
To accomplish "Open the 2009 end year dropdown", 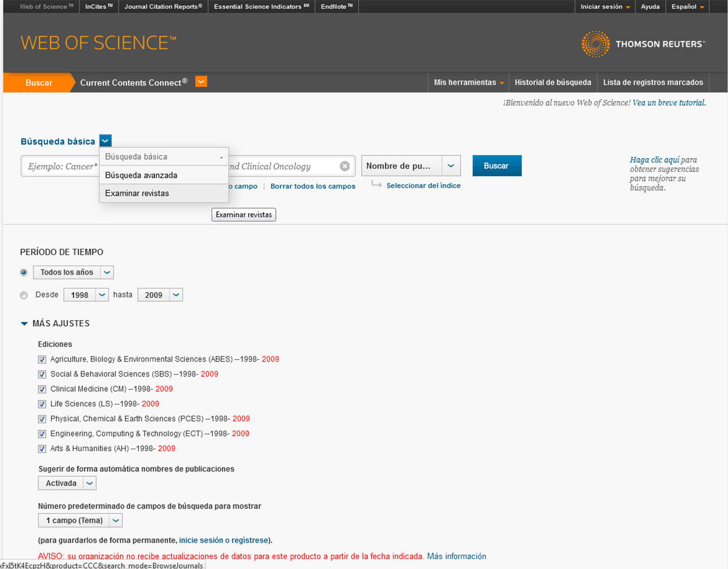I will [x=160, y=295].
